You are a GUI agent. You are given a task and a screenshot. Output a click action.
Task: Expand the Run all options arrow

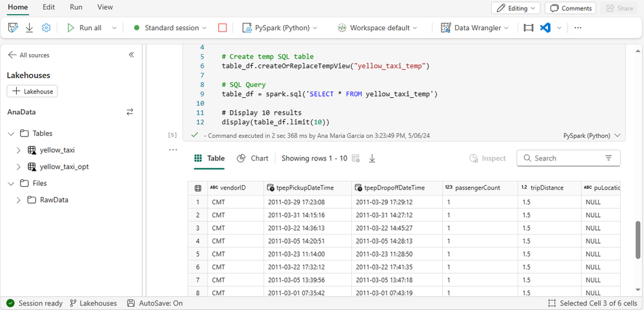tap(114, 28)
